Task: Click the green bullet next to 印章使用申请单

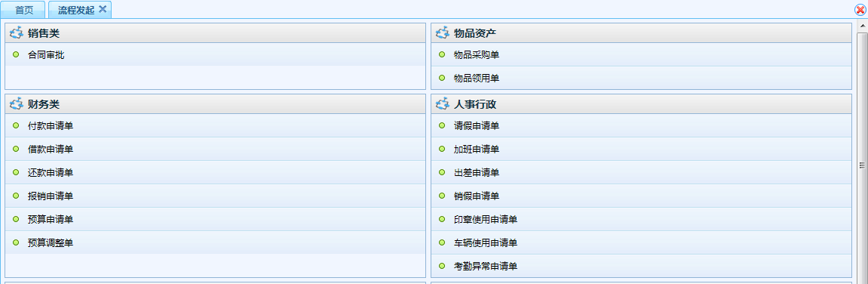Action: 442,218
